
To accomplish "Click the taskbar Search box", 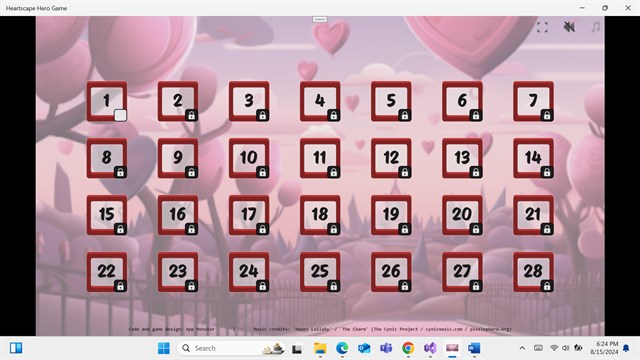I will (232, 348).
